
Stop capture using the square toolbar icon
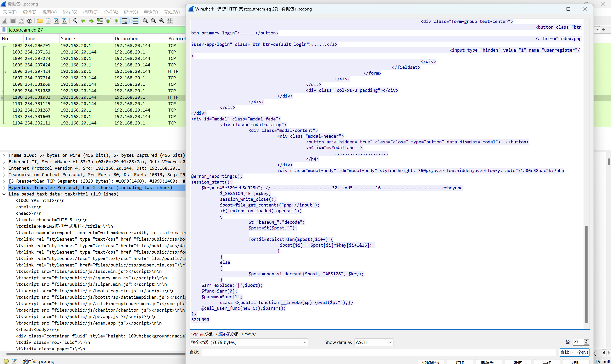point(13,21)
